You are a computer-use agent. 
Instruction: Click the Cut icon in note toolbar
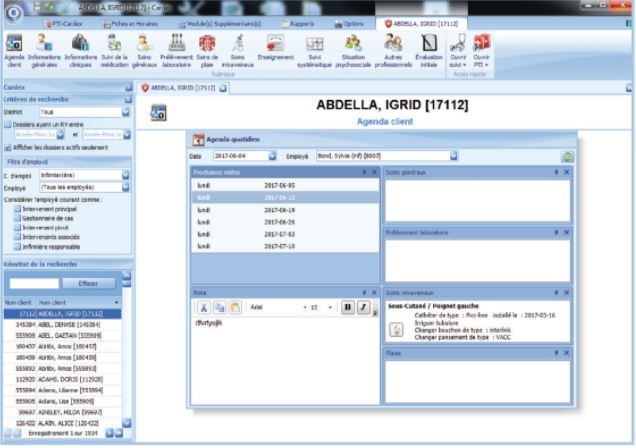[x=204, y=308]
